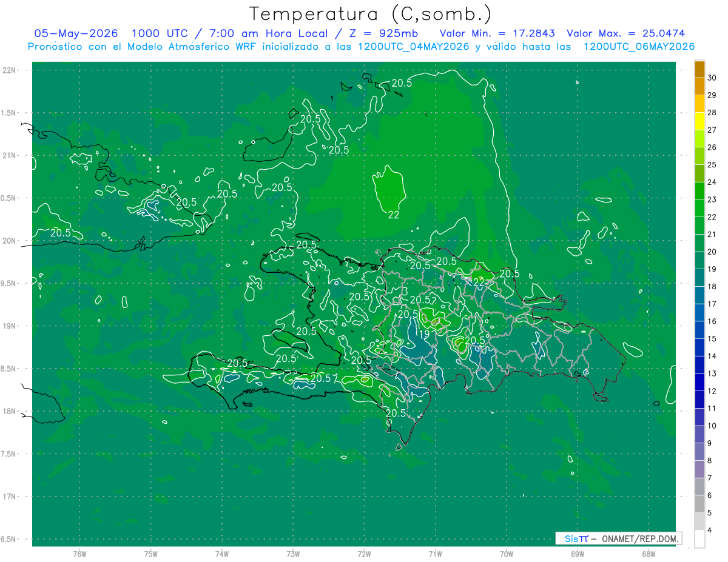The height and width of the screenshot is (562, 728).
Task: Click the Temperatura (C,somb.) chart title
Action: (370, 14)
